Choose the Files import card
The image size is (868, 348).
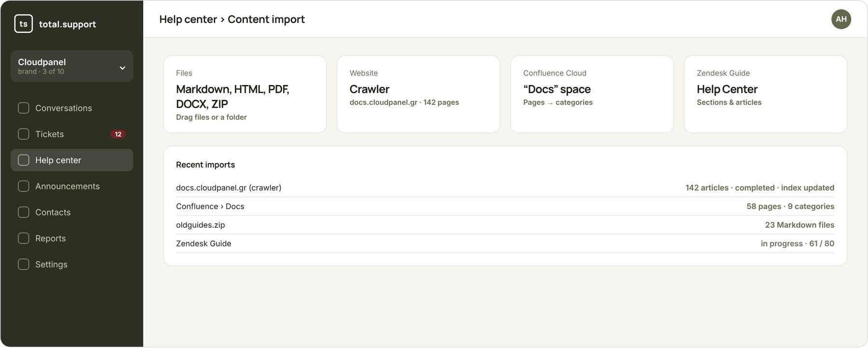[x=245, y=94]
